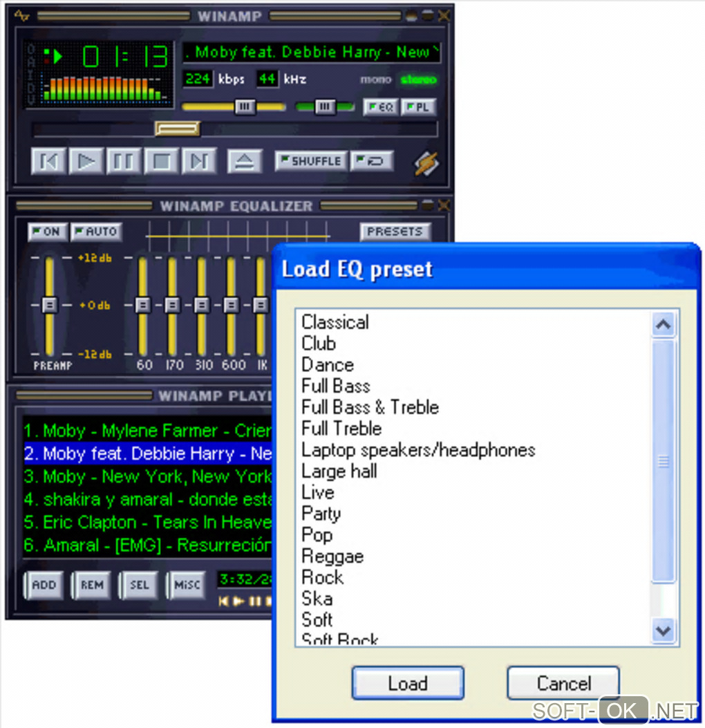Toggle Repeat mode button

(372, 162)
